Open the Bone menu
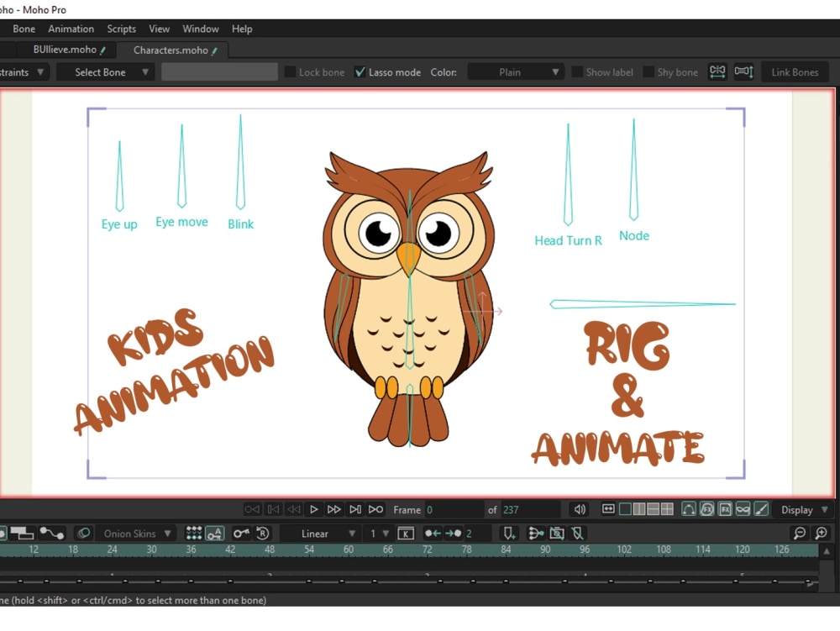840x631 pixels. click(24, 29)
